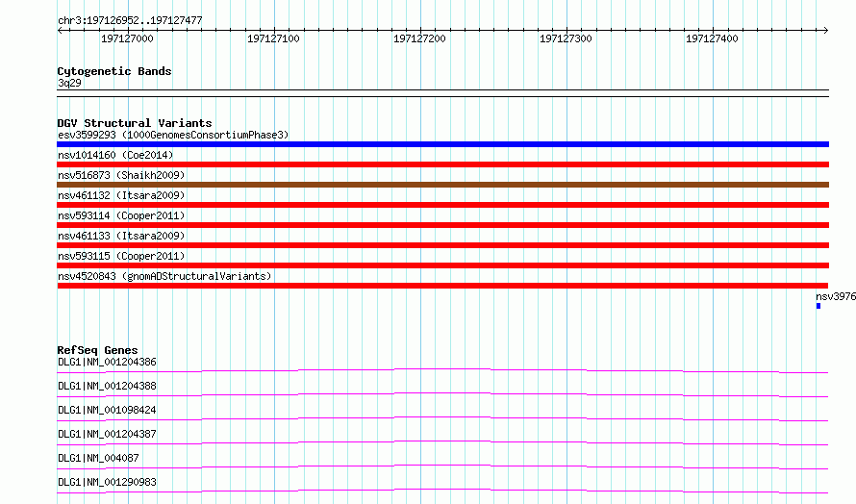Viewport: 856px width, 504px height.
Task: Open nsv4520843 (gnomADStructuralVariants) label
Action: 164,276
